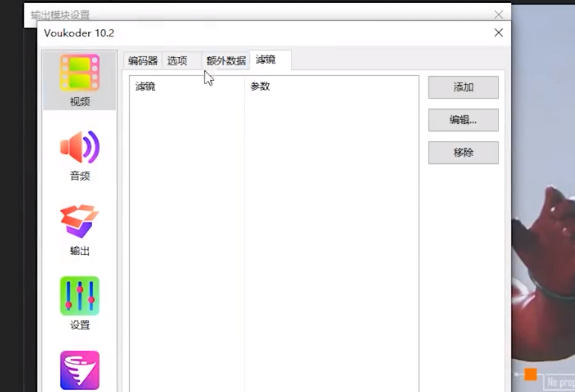Screen dimensions: 575x392
Task: Switch to the 选项 tab
Action: (181, 61)
